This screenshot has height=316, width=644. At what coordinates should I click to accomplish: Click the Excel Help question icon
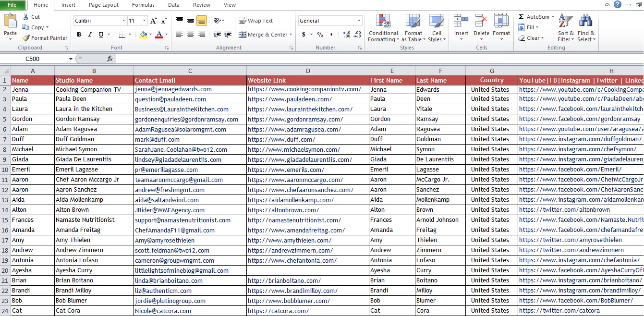click(617, 4)
